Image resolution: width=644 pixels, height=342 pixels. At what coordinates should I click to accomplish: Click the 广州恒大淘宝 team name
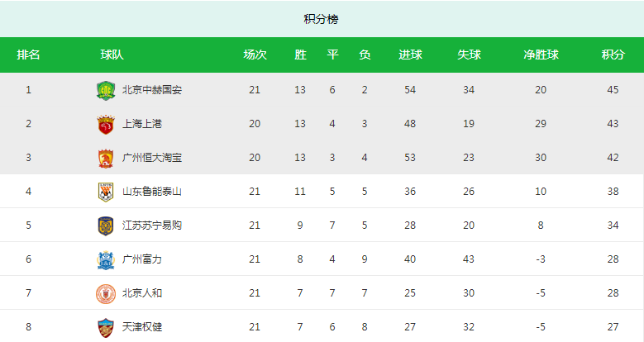pos(152,158)
